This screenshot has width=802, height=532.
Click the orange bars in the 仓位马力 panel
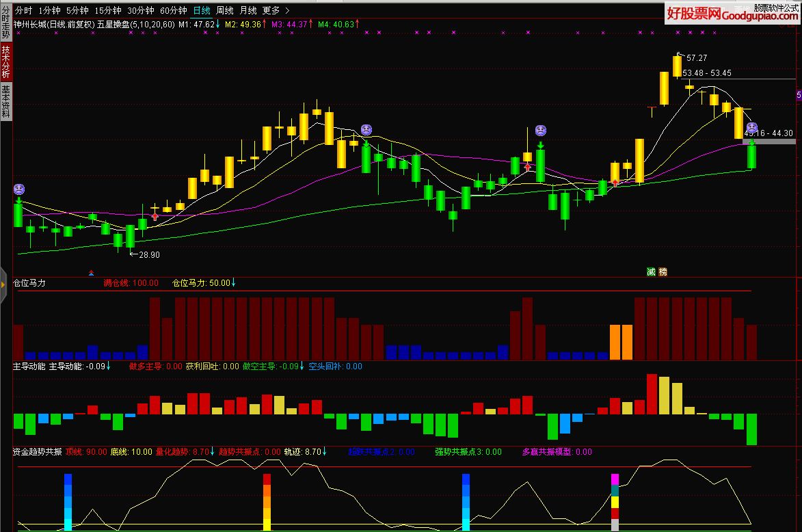(621, 342)
